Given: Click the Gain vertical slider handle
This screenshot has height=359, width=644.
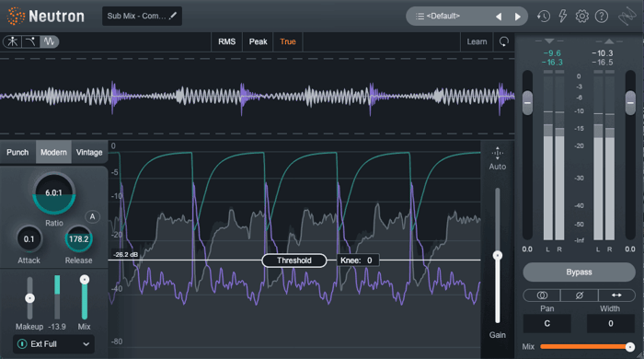Looking at the screenshot, I should pos(498,256).
